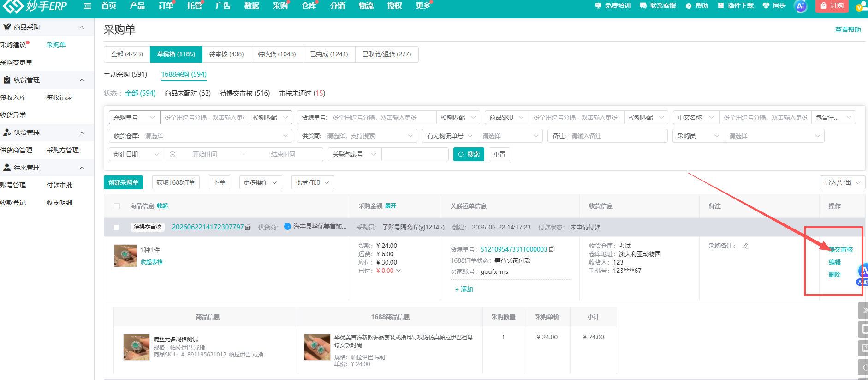Open 物流 in top navigation

[x=366, y=6]
